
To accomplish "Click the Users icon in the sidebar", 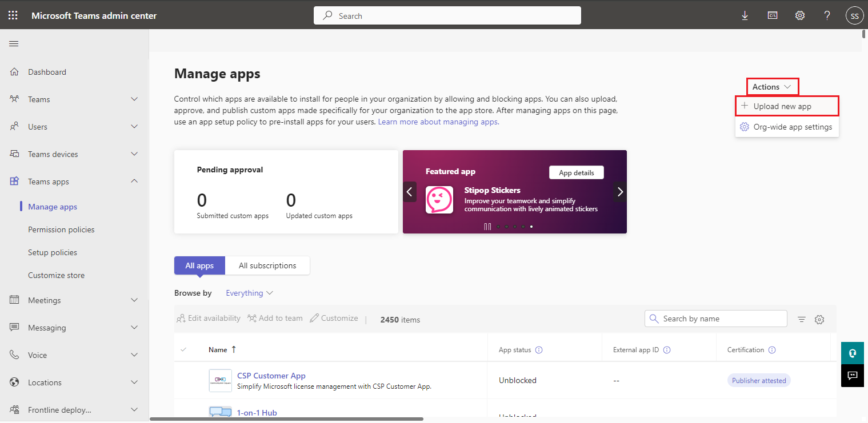I will pos(14,127).
